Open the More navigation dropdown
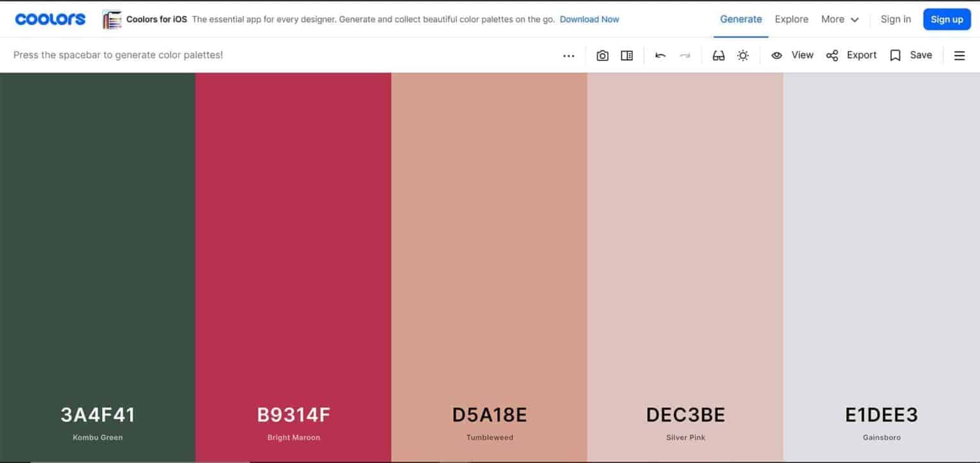The image size is (980, 463). point(840,19)
